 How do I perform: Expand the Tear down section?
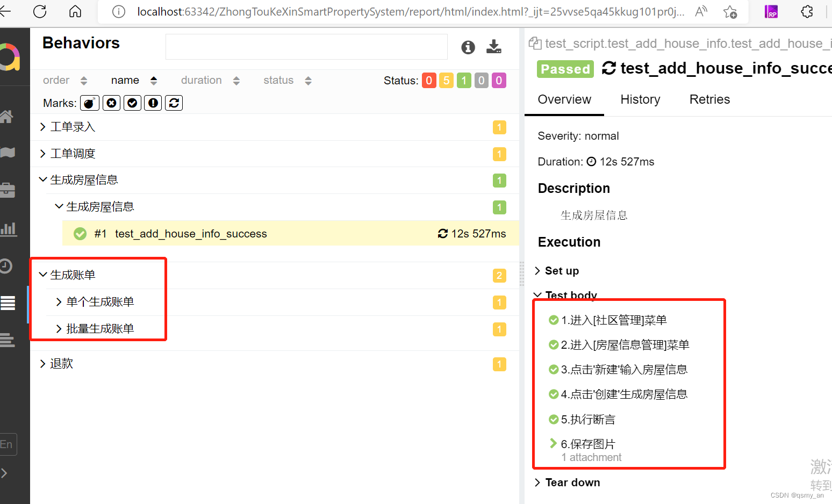tap(572, 483)
